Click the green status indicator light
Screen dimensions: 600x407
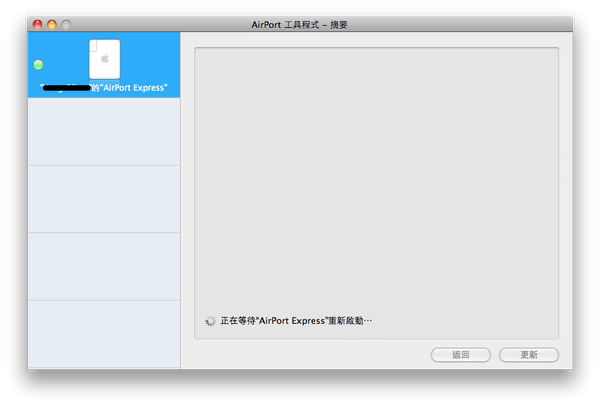pos(38,65)
